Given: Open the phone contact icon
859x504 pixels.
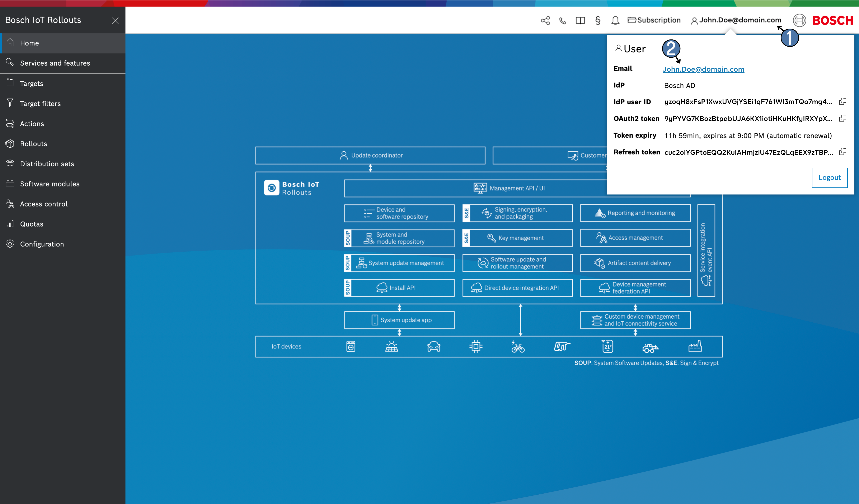Looking at the screenshot, I should [x=562, y=21].
